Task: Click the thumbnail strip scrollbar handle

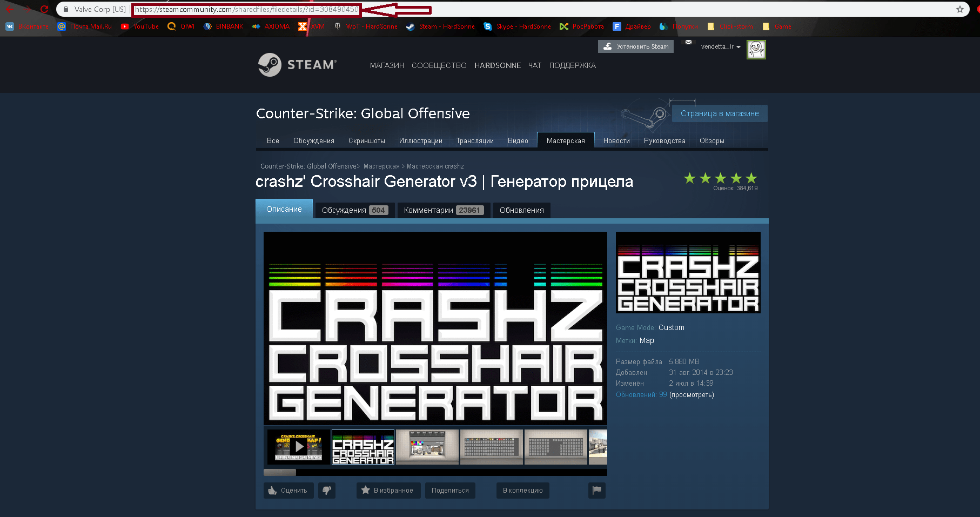Action: coord(280,472)
